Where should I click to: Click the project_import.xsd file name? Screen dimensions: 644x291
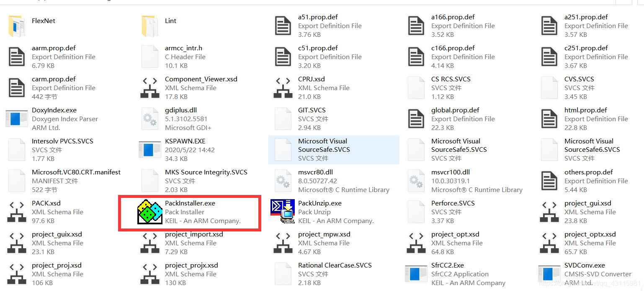(x=194, y=234)
